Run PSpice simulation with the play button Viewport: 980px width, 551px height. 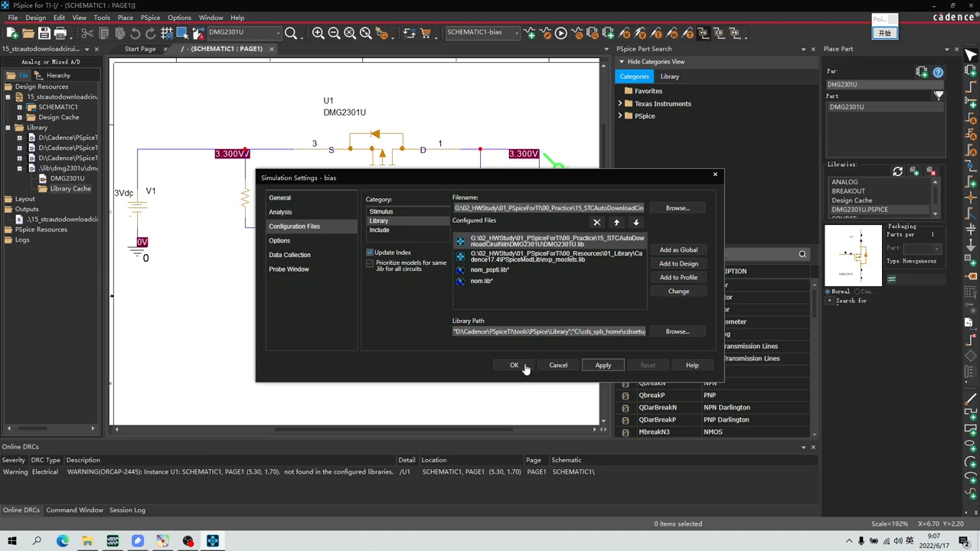(561, 33)
